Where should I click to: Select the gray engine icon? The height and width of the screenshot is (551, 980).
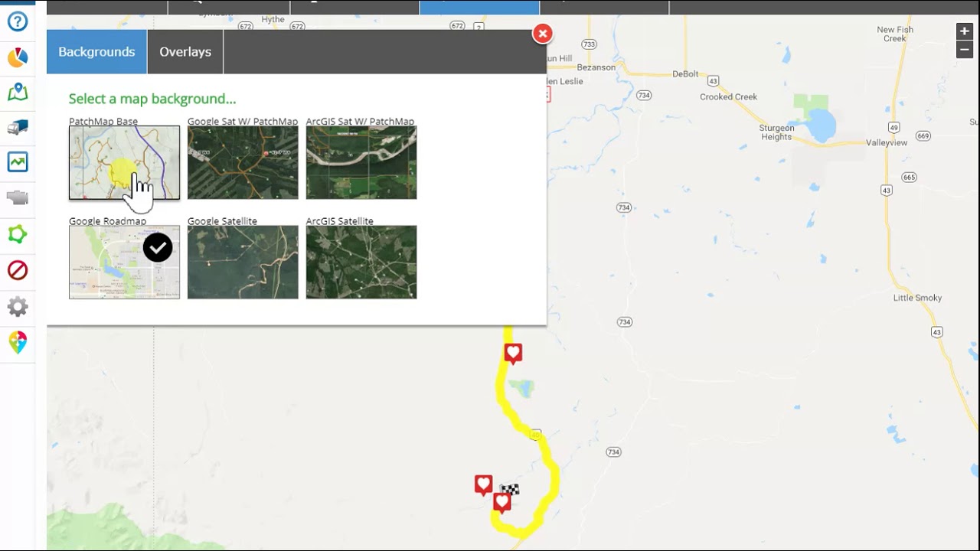pyautogui.click(x=18, y=198)
